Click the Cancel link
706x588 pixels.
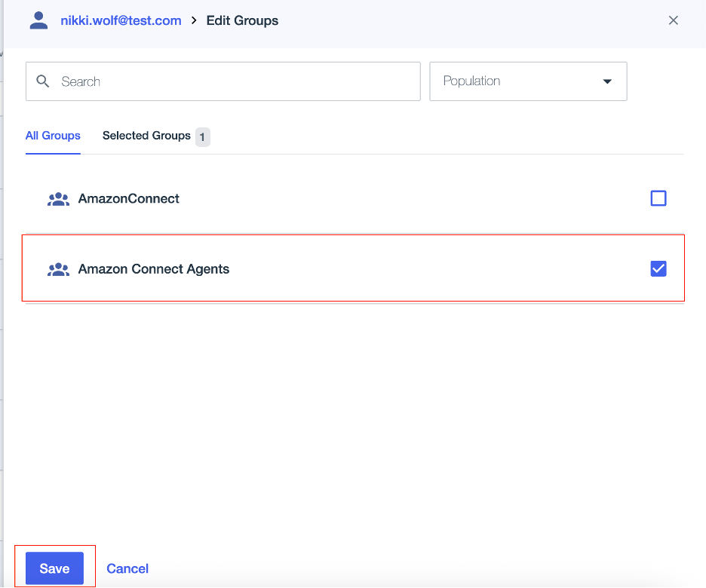[127, 568]
